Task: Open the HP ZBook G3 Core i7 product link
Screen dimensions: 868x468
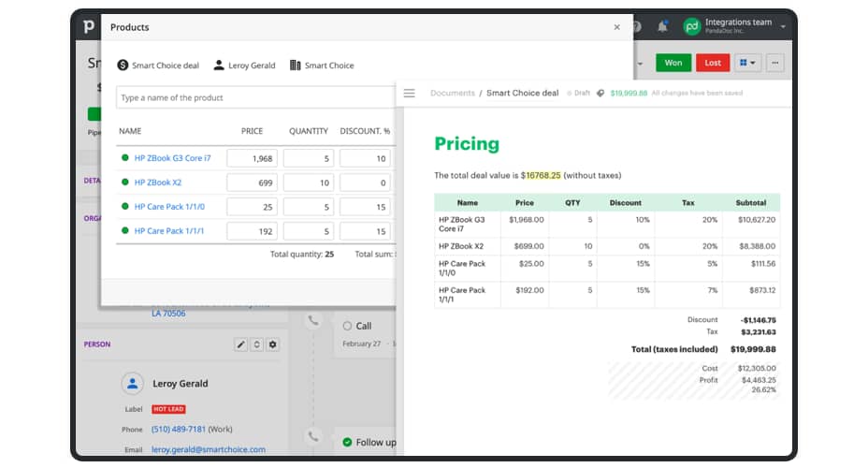Action: click(x=173, y=158)
